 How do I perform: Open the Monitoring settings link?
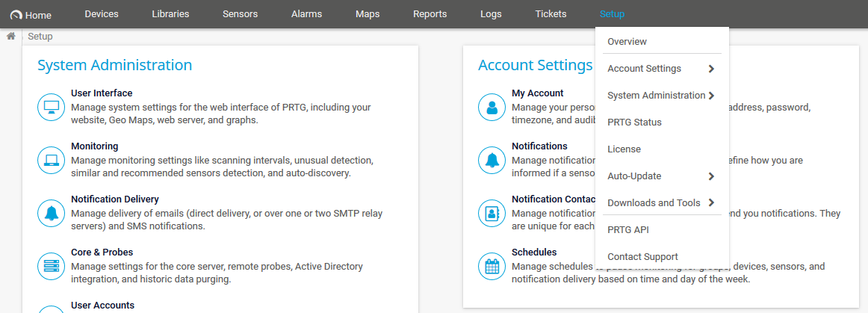pyautogui.click(x=95, y=146)
